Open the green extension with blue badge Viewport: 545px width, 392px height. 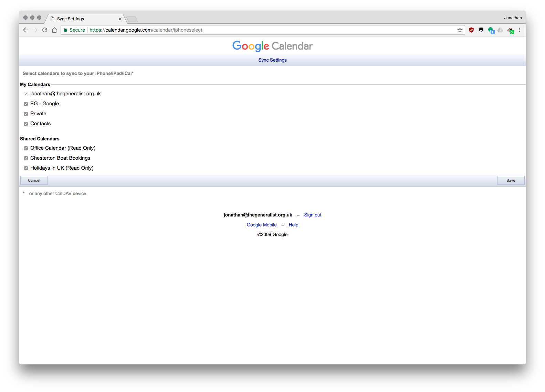click(x=491, y=30)
